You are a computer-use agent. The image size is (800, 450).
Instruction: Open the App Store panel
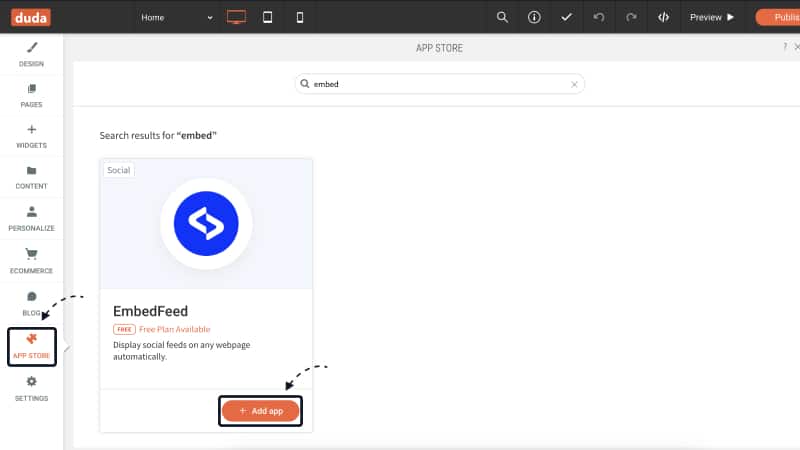pos(32,346)
